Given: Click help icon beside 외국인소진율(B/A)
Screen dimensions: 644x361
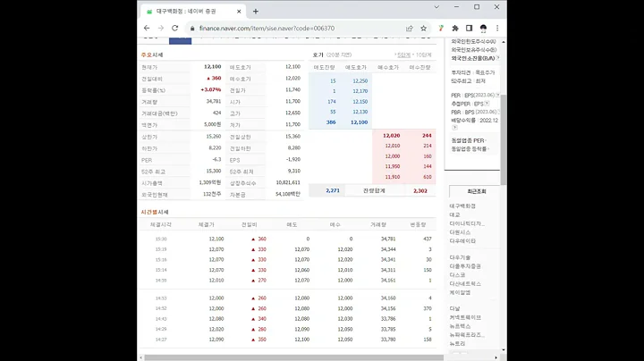Looking at the screenshot, I should [x=498, y=58].
